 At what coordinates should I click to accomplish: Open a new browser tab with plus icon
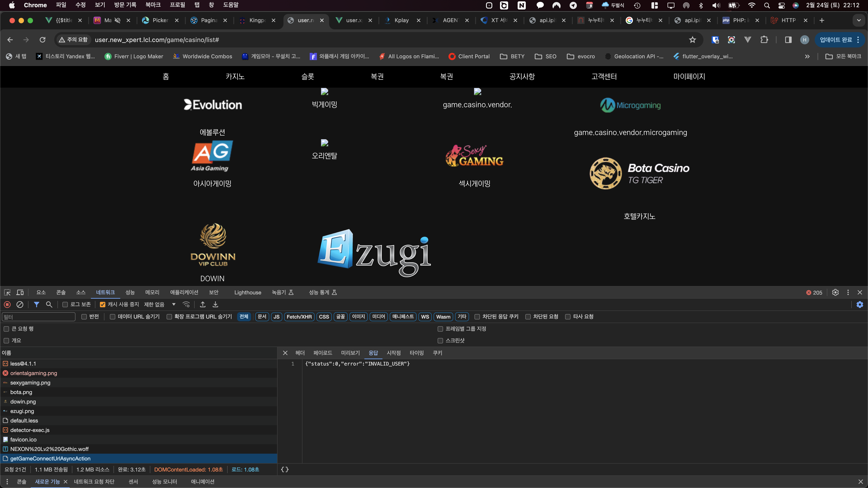(x=822, y=21)
